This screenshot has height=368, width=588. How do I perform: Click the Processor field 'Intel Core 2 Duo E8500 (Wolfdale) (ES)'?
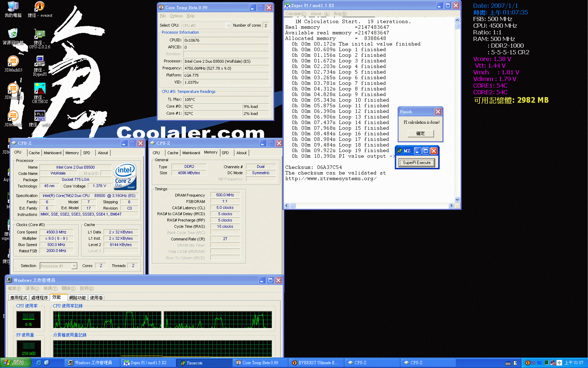[226, 61]
